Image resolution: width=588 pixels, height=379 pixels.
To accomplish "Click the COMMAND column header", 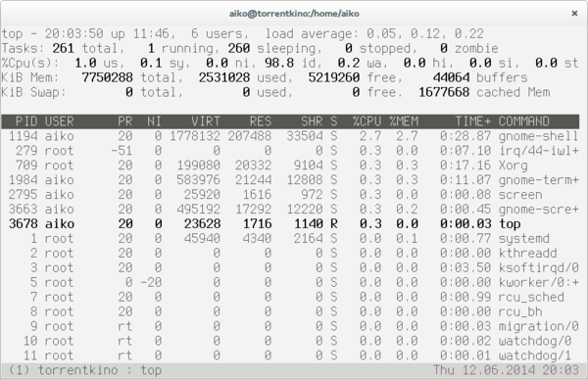I will tap(524, 121).
